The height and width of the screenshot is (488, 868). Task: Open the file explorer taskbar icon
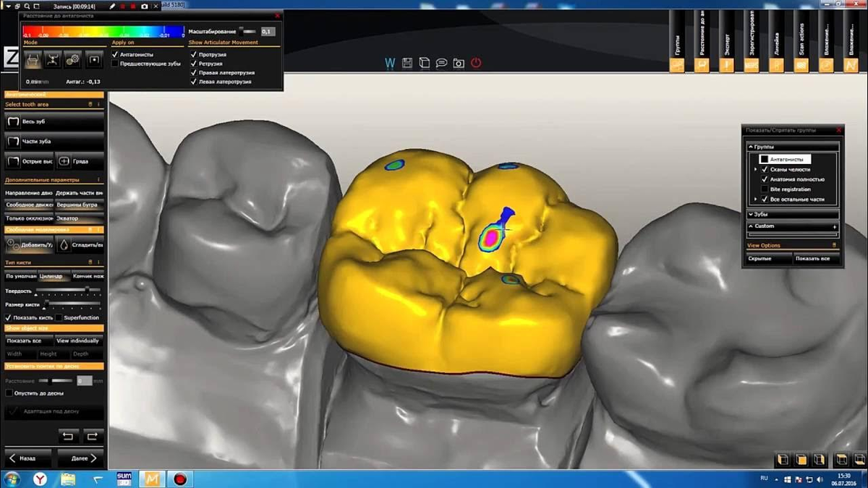coord(67,479)
